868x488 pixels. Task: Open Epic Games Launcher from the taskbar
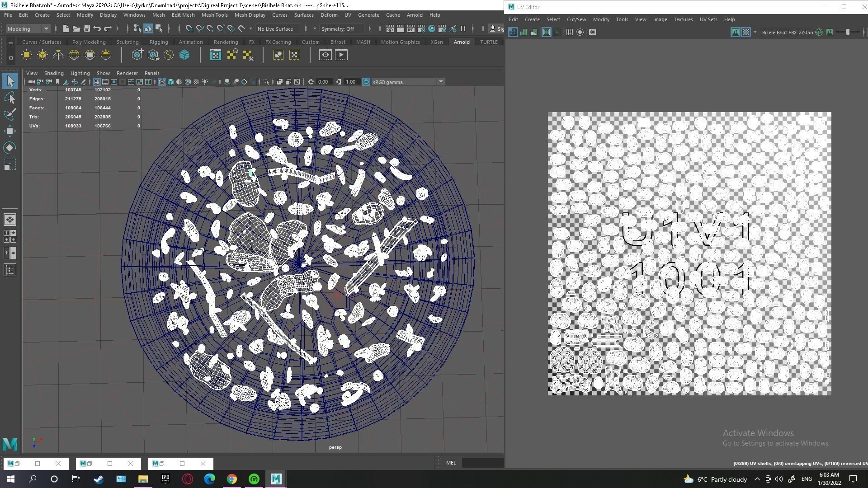(x=165, y=479)
